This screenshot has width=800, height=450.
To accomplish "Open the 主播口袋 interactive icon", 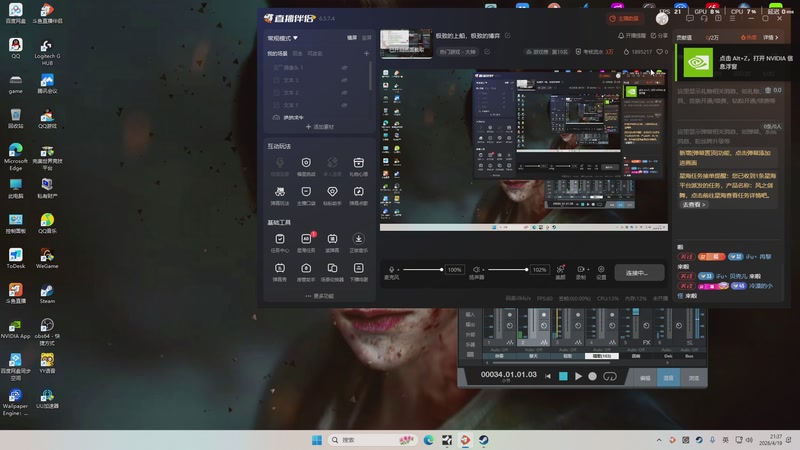I will pyautogui.click(x=306, y=195).
